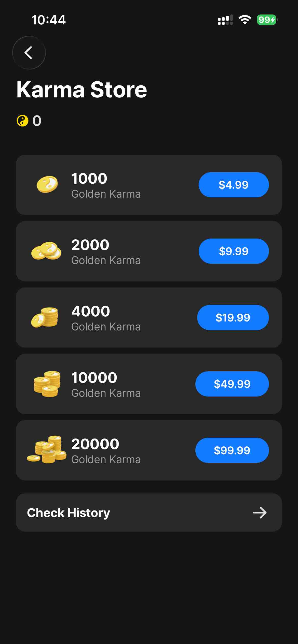
Task: Tap the Wi-Fi status icon
Action: [245, 20]
